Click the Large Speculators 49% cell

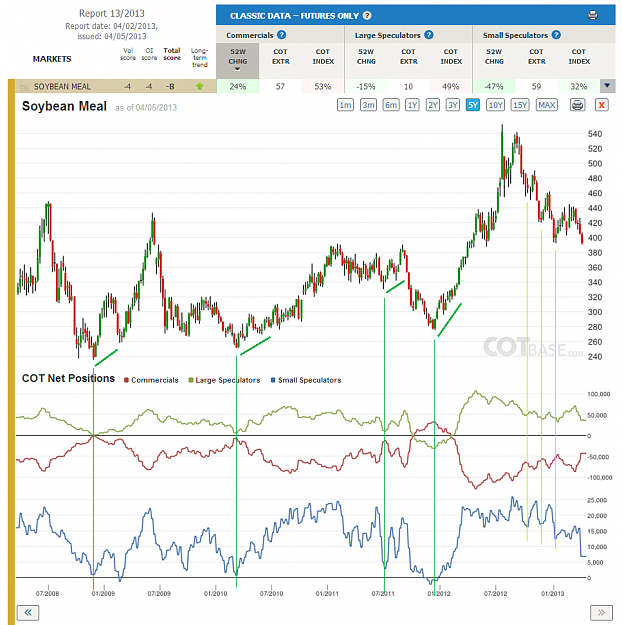click(x=451, y=86)
